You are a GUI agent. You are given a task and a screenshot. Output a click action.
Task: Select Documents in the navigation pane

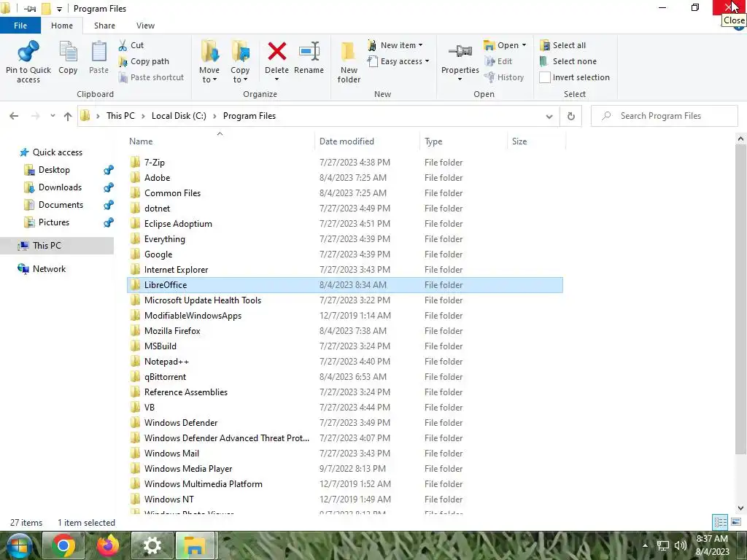click(61, 205)
